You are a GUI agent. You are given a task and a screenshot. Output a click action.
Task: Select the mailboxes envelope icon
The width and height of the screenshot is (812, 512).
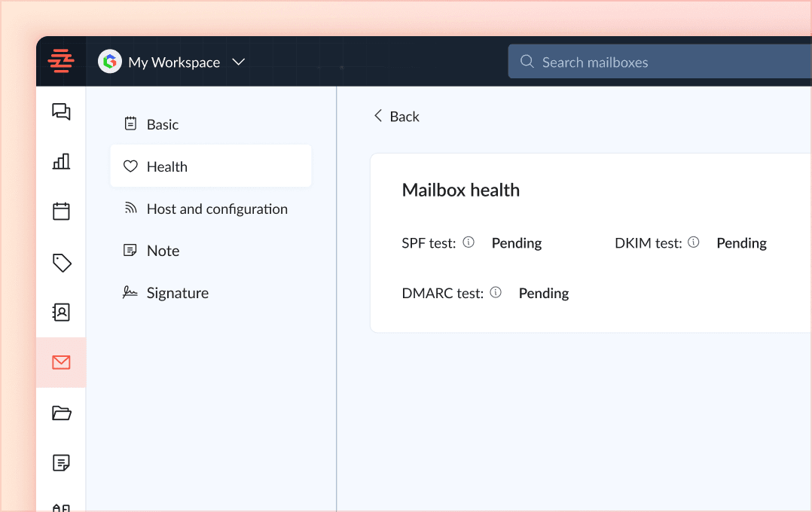click(x=61, y=362)
